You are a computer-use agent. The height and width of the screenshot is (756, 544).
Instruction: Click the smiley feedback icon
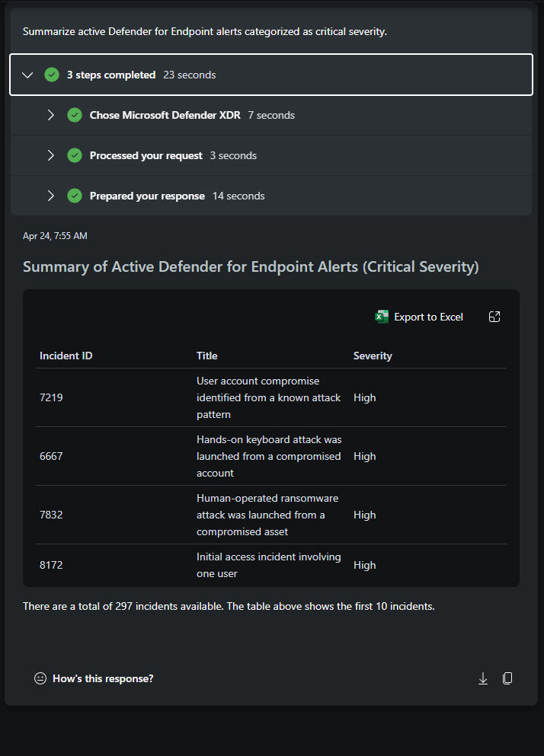pyautogui.click(x=40, y=678)
